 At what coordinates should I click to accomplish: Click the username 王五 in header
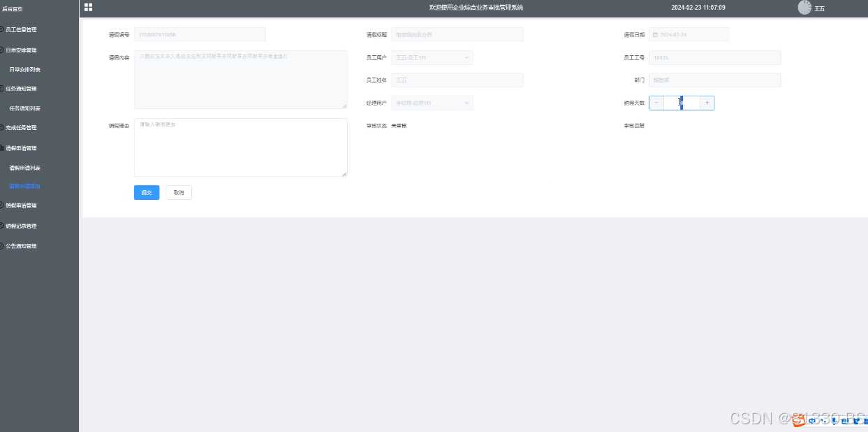[820, 8]
